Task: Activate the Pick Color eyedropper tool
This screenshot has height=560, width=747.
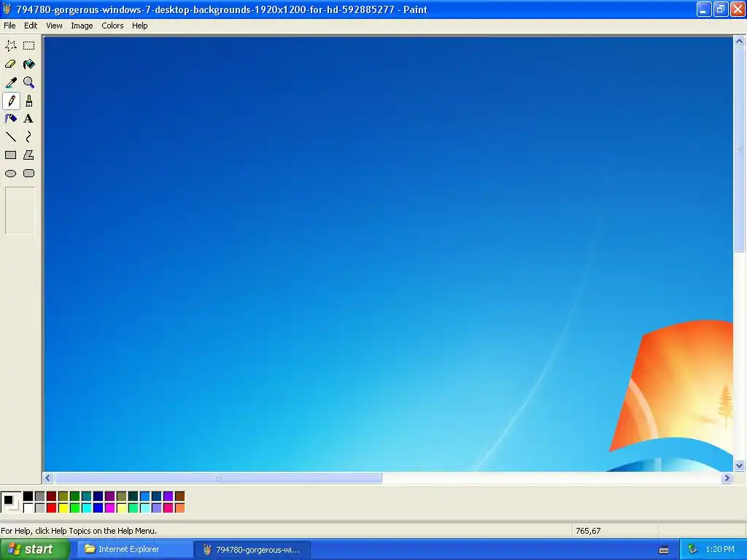Action: pyautogui.click(x=11, y=82)
